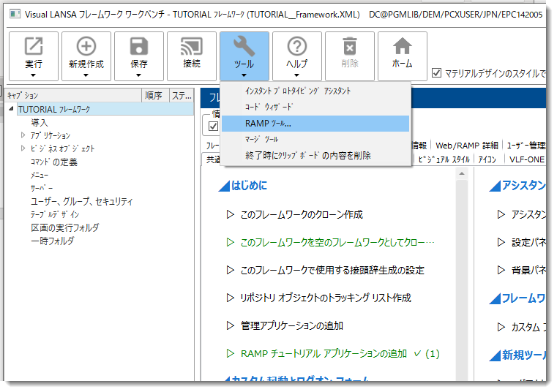Viewport: 557px width, 392px height.
Task: Select コード ウィザード menu item
Action: tap(315, 107)
